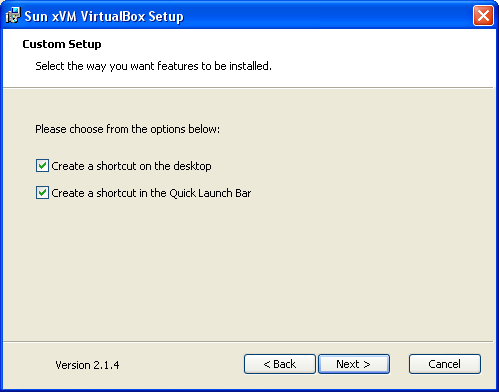Click the red X icon in the title bar
This screenshot has height=392, width=499.
pos(483,15)
